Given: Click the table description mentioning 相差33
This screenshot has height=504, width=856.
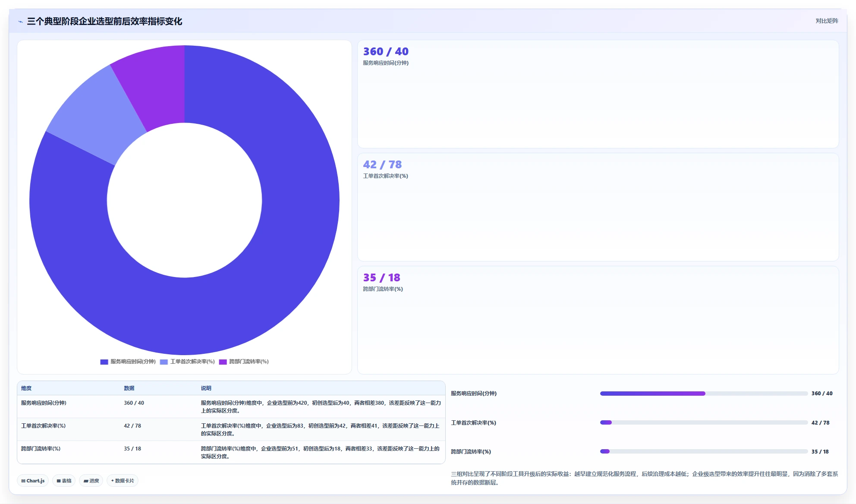Looking at the screenshot, I should (320, 453).
